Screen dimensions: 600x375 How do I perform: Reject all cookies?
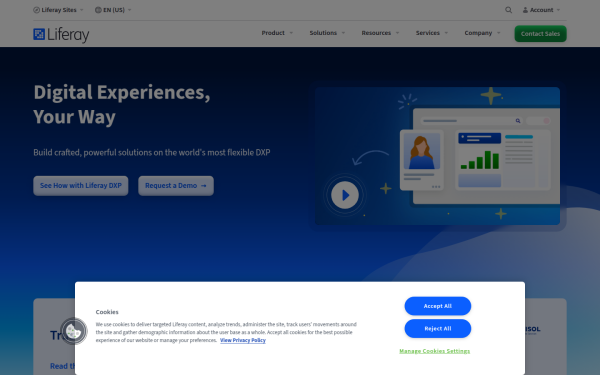pos(438,329)
